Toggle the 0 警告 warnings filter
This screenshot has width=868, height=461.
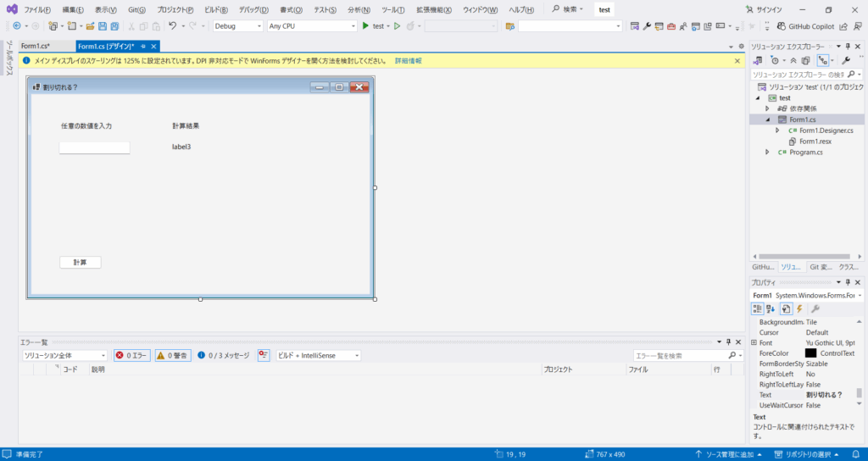click(173, 356)
